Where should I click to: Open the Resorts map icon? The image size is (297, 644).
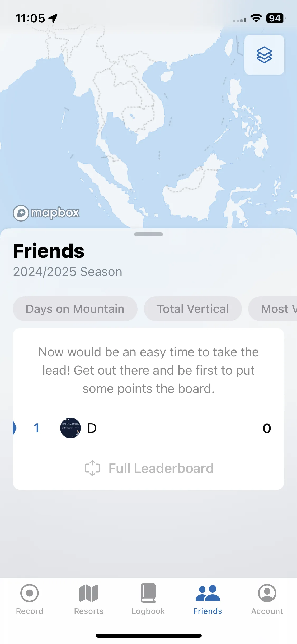(x=89, y=593)
